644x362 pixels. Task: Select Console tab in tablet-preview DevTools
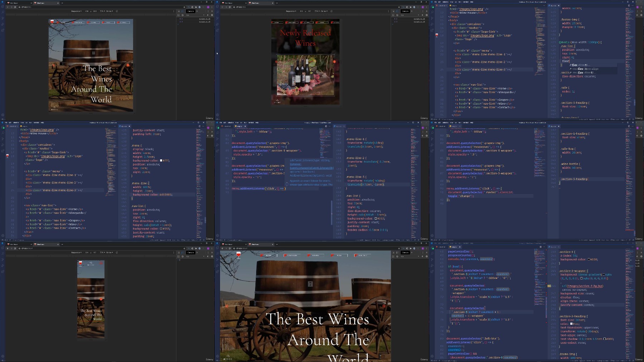pyautogui.click(x=190, y=11)
